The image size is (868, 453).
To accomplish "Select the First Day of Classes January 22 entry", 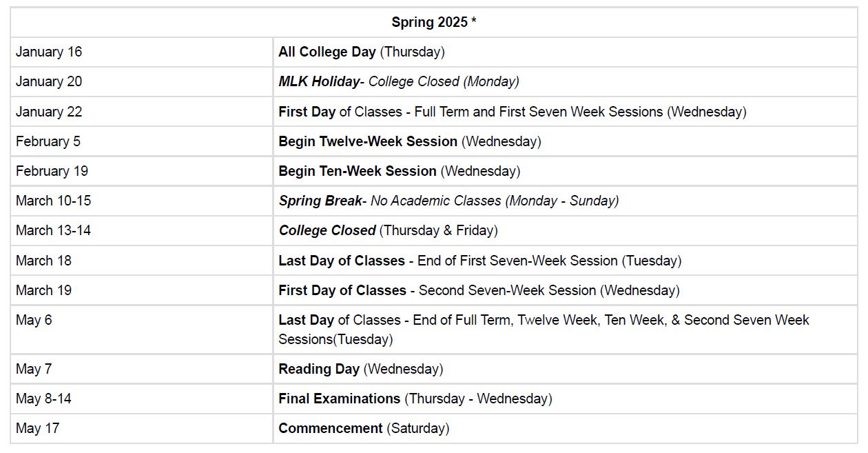I will 512,112.
